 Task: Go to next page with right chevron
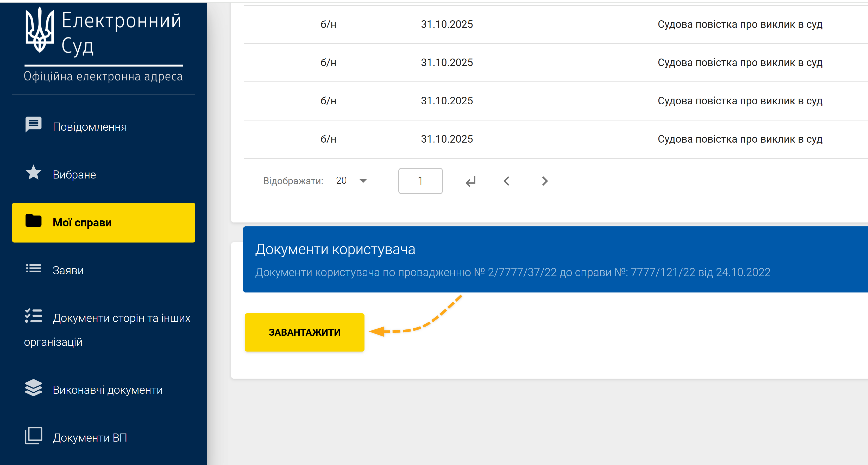click(545, 181)
